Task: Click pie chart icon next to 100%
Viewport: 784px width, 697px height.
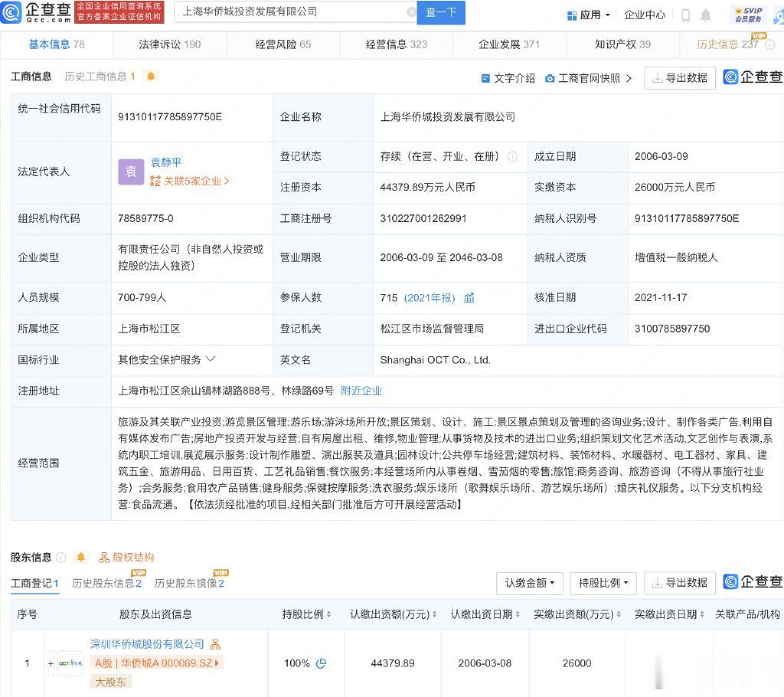Action: pos(321,663)
